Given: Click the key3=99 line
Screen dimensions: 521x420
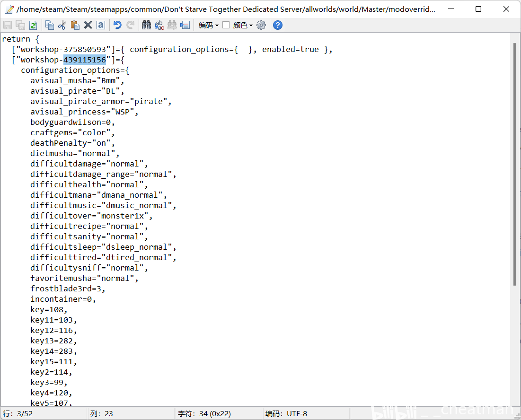Looking at the screenshot, I should pos(49,383).
